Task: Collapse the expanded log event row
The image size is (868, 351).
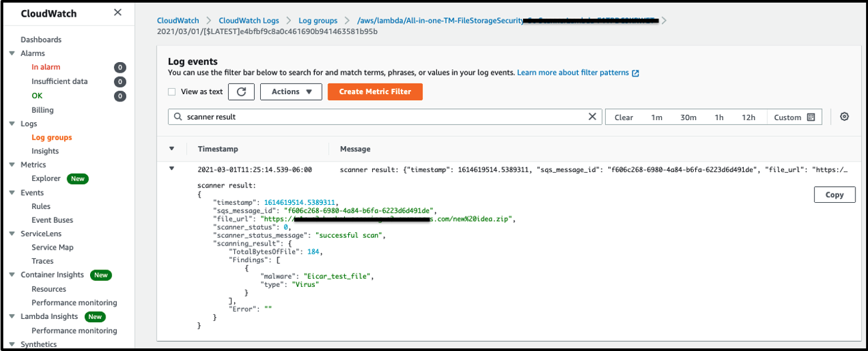Action: [172, 169]
